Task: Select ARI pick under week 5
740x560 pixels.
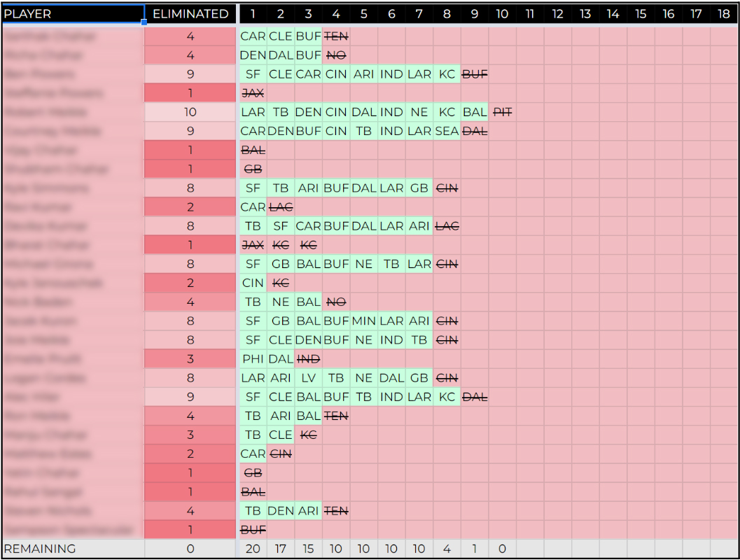Action: tap(364, 74)
